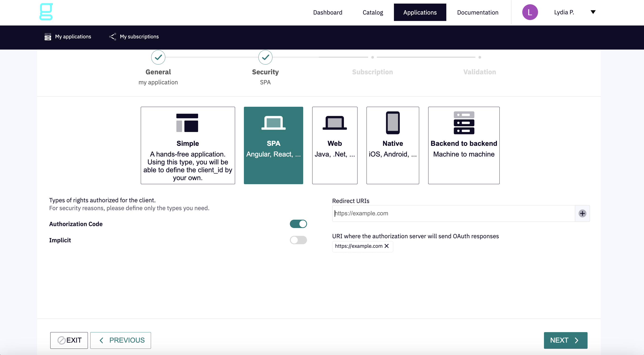Click the Lydia P. purple avatar
Screen dimensions: 644x355
(530, 12)
